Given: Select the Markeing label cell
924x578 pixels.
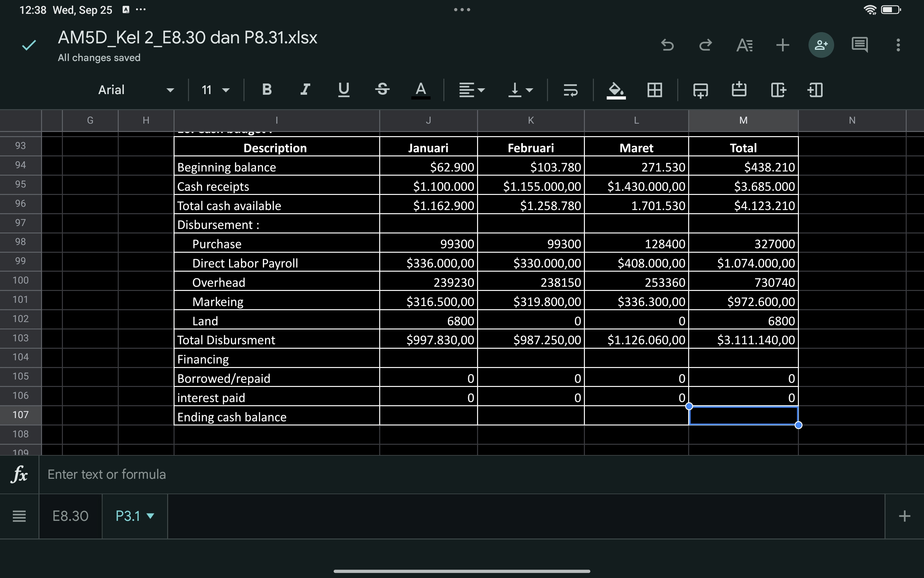Looking at the screenshot, I should point(277,301).
